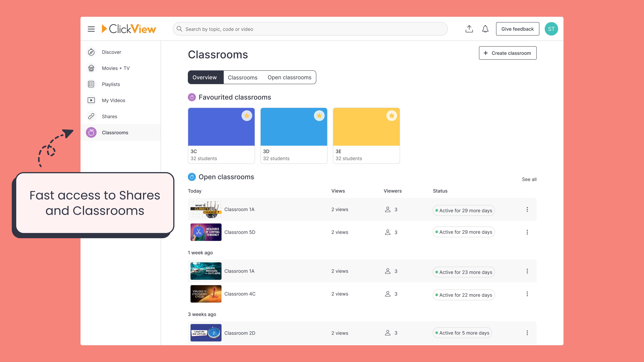Toggle favourite star on classroom 3E

[x=391, y=116]
